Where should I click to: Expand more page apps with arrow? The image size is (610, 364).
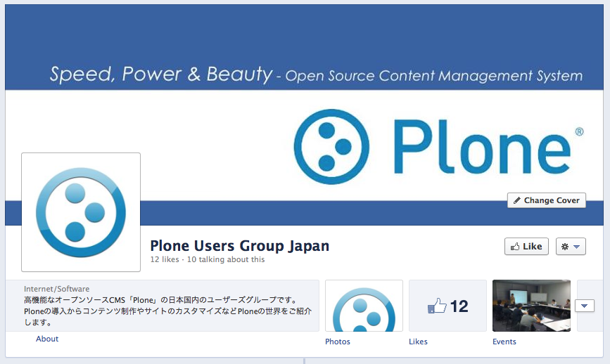(585, 306)
